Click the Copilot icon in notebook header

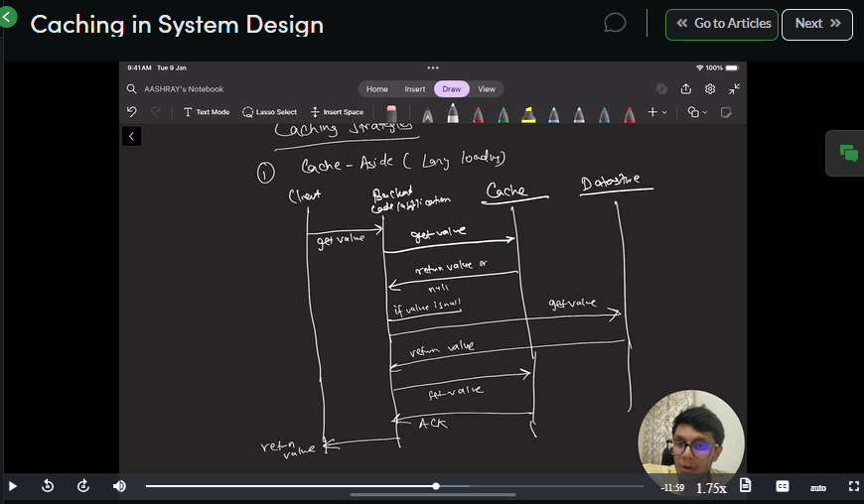pos(661,88)
